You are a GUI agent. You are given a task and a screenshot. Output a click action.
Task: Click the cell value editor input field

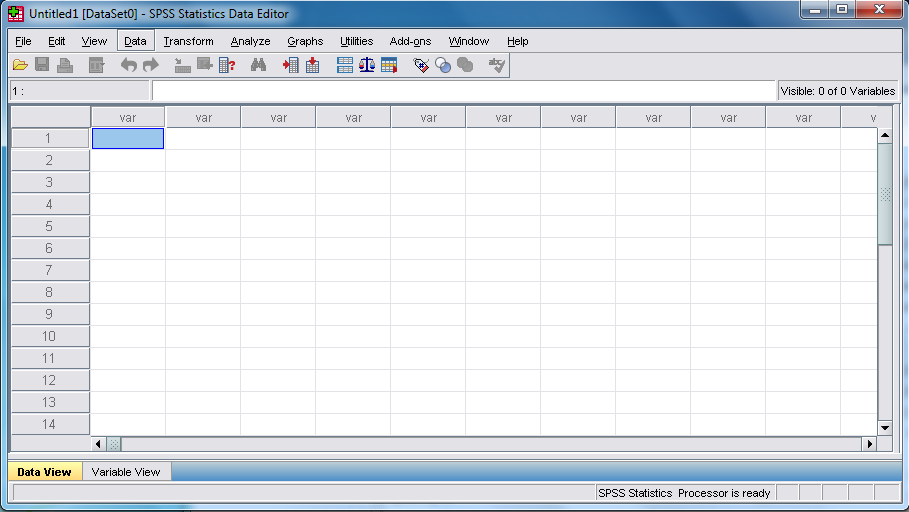click(463, 91)
